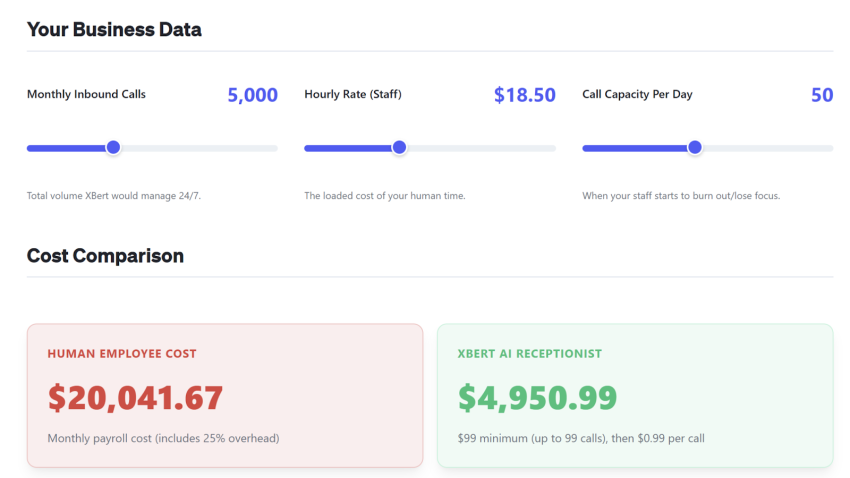
Task: Click the Monthly Inbound Calls slider handle
Action: click(x=113, y=148)
